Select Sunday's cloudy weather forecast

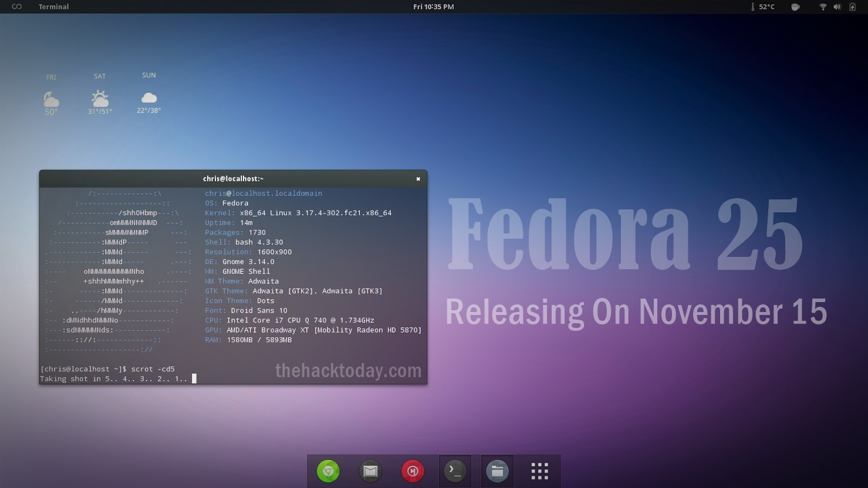(x=148, y=97)
